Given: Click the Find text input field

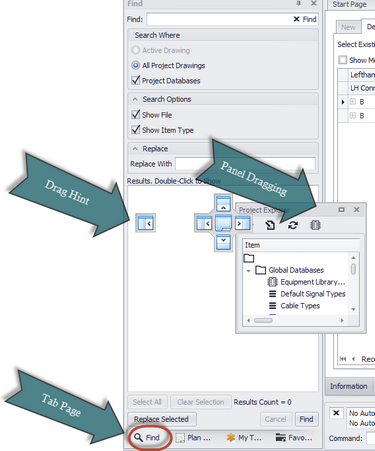Looking at the screenshot, I should (220, 19).
